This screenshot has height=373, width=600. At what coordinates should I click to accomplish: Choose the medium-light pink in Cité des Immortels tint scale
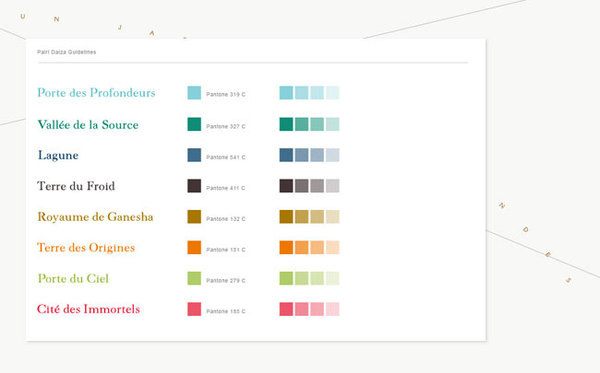317,309
